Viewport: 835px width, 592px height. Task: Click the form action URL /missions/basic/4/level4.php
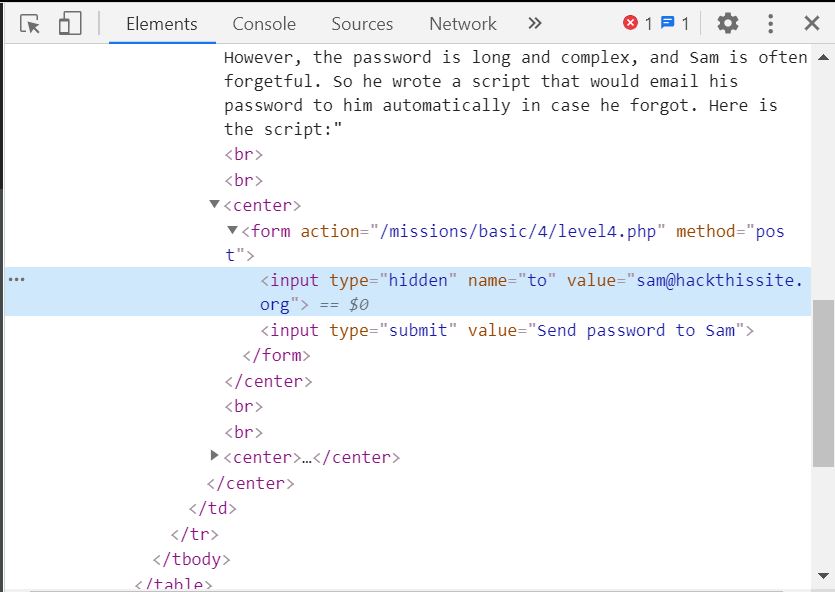click(518, 232)
